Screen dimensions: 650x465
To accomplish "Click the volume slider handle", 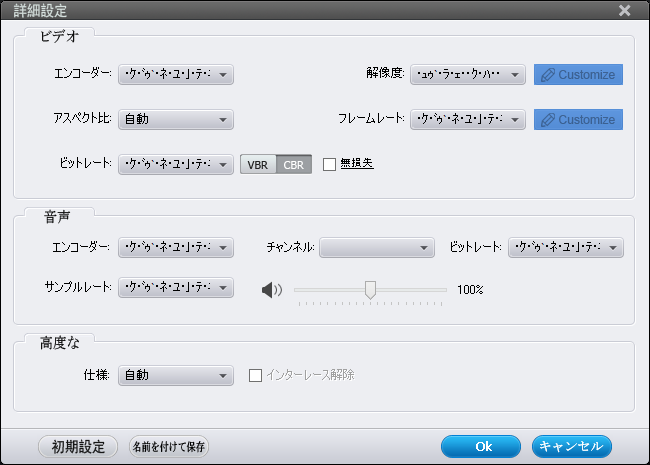I will tap(370, 289).
